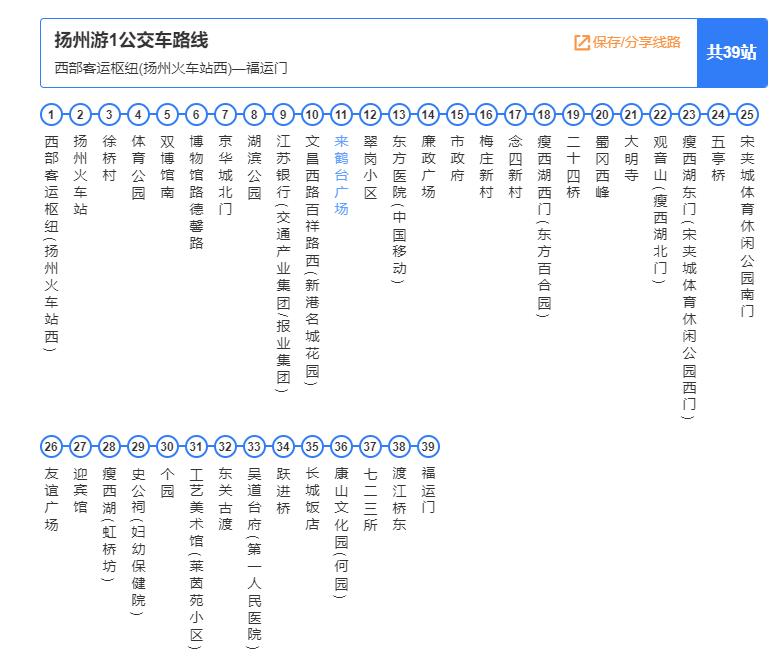Open the 湖滨公园 stop

(254, 166)
